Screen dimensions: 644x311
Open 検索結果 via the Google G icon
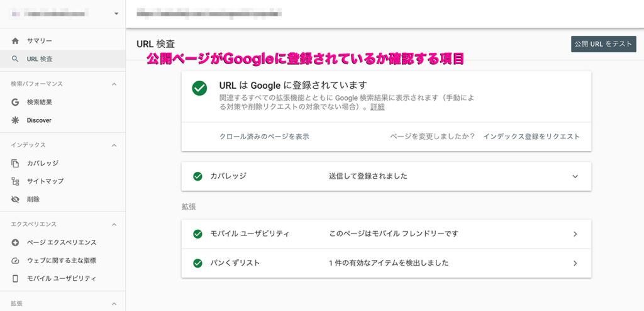pos(15,103)
